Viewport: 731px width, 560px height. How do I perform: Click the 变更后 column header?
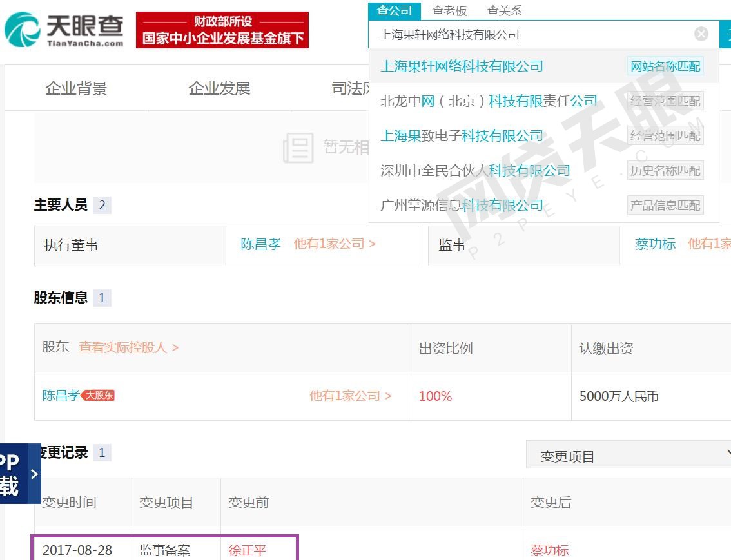pyautogui.click(x=551, y=502)
